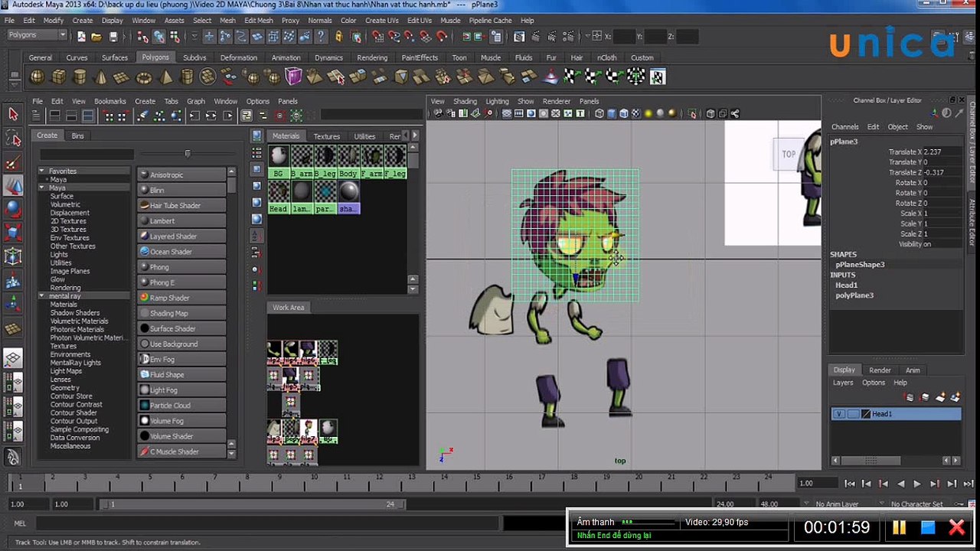Select the Head material swatch

[279, 191]
